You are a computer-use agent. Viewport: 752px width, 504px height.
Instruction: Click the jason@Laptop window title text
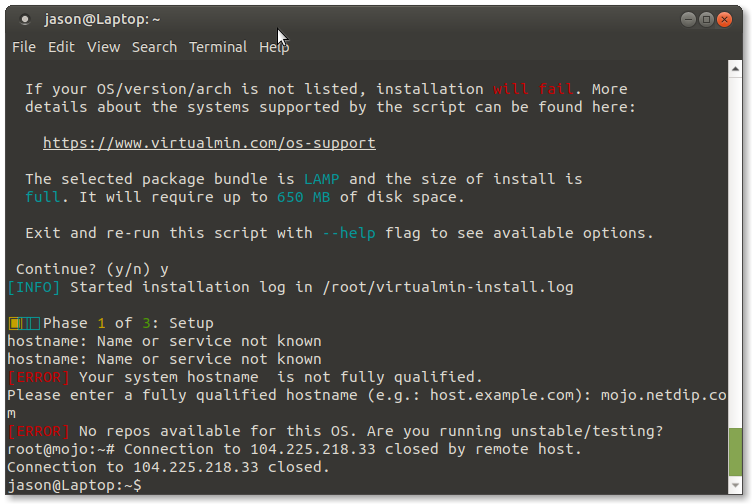coord(102,19)
